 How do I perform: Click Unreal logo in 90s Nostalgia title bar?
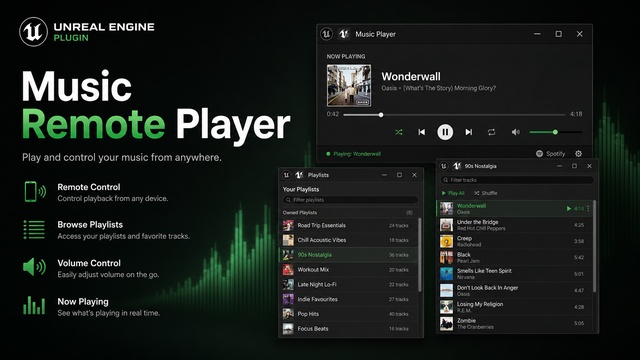pyautogui.click(x=444, y=166)
